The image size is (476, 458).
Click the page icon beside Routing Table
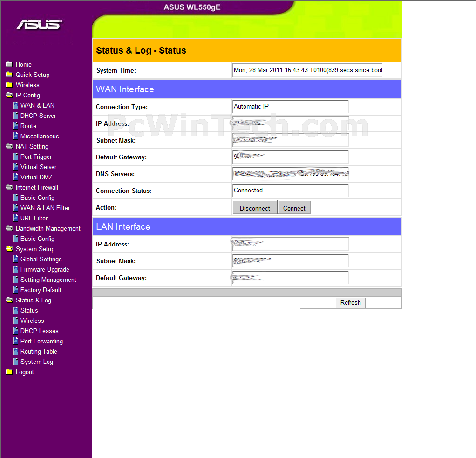(15, 351)
